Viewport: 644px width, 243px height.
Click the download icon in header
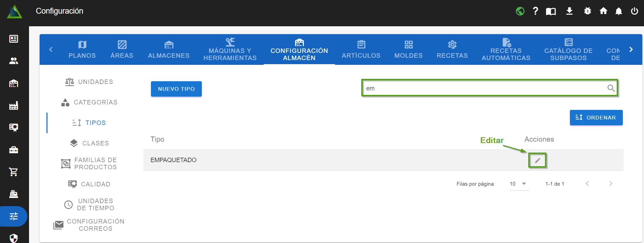pos(569,11)
